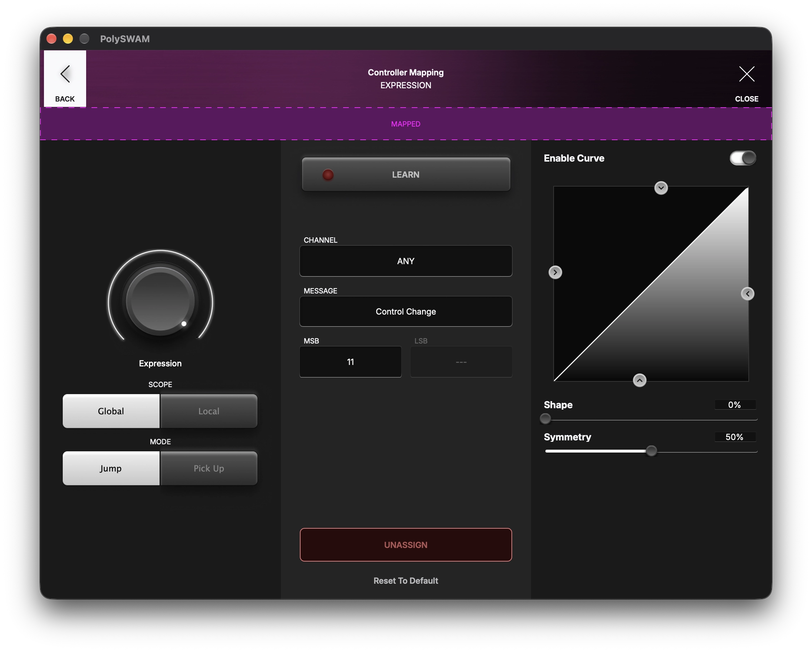Screen dimensions: 812x652
Task: Click the Enable Curve label
Action: [x=574, y=158]
